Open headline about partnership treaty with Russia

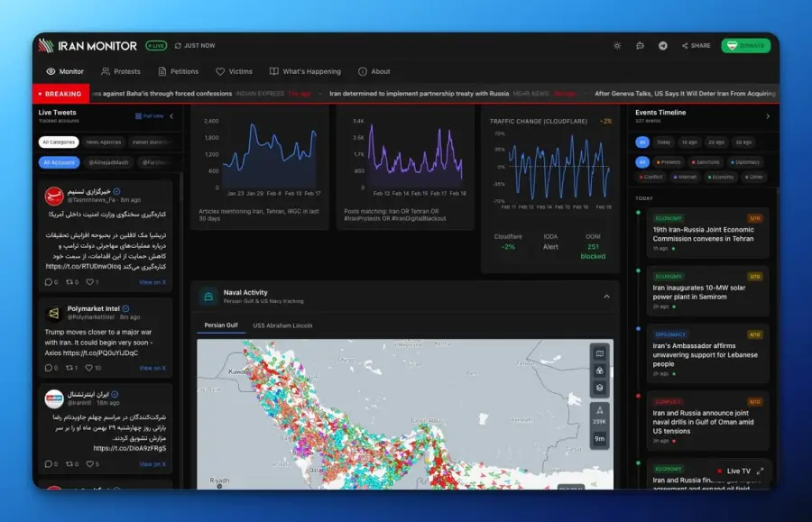point(419,94)
